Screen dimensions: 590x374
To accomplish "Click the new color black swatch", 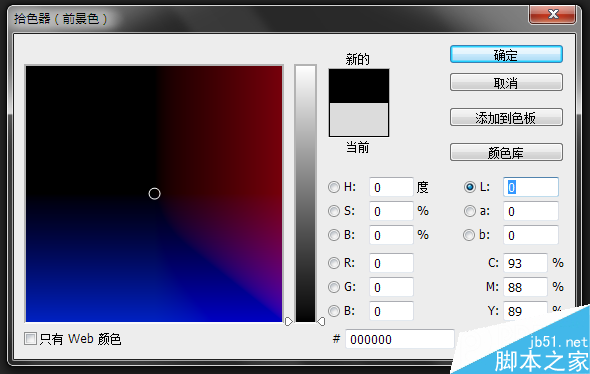I will tap(359, 86).
